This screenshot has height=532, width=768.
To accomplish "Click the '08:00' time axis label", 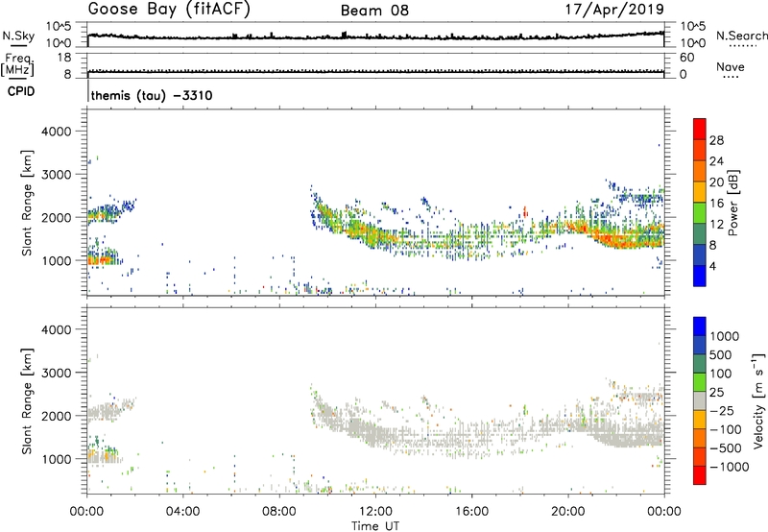I will pyautogui.click(x=279, y=512).
